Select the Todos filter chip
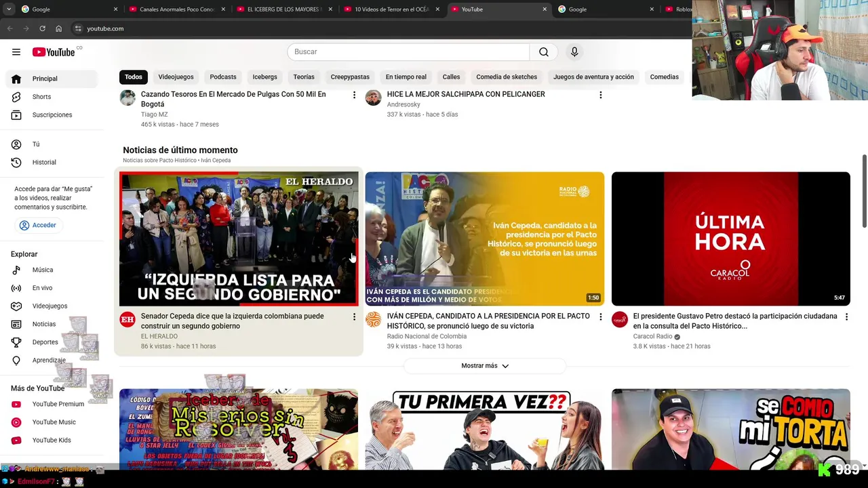 134,77
